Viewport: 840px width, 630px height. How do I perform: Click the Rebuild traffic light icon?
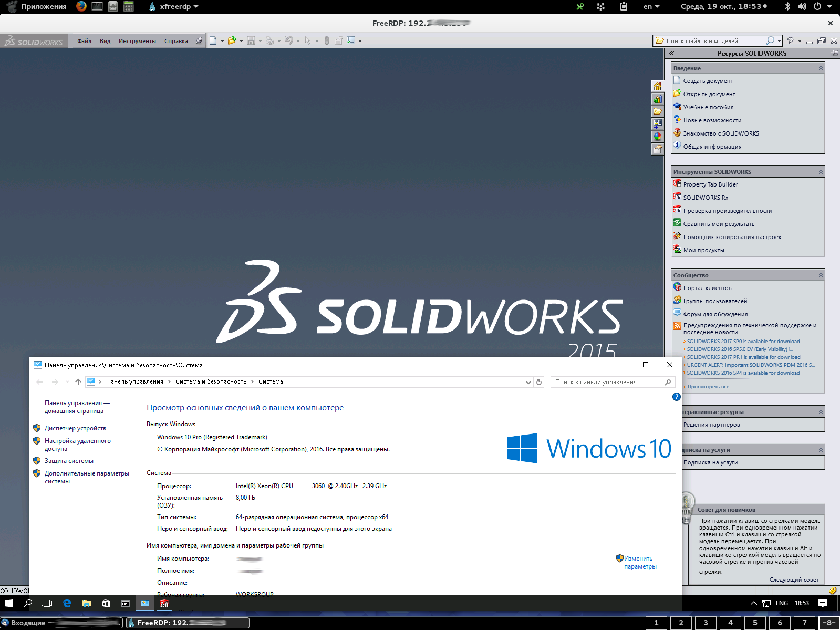327,40
